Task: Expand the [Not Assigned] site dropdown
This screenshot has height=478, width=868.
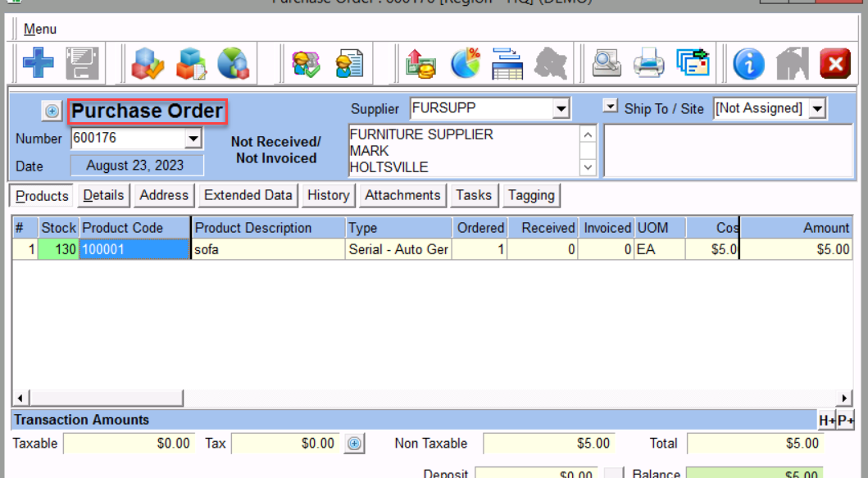Action: 816,108
